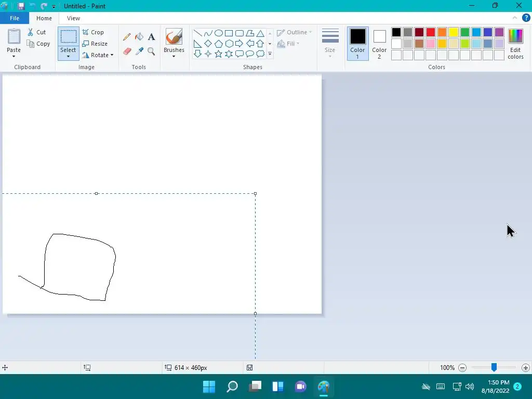This screenshot has width=532, height=399.
Task: Choose the Rounded rectangular callout shape
Action: [240, 54]
